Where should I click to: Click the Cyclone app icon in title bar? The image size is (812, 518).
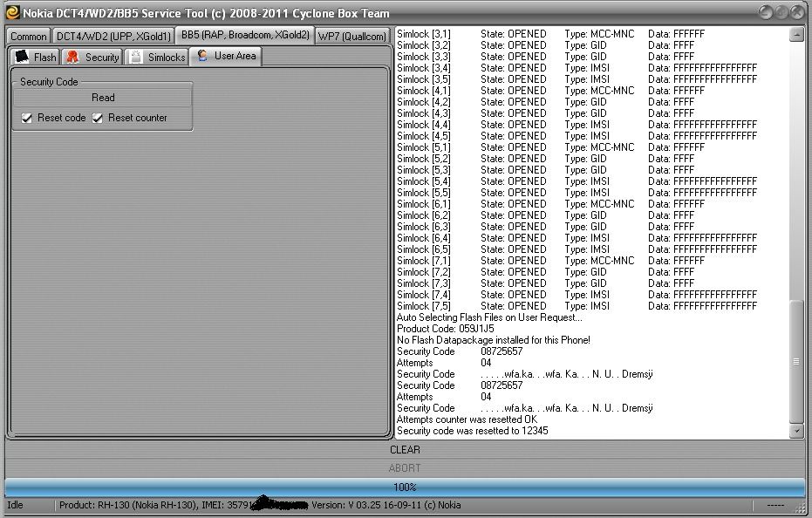(x=12, y=13)
